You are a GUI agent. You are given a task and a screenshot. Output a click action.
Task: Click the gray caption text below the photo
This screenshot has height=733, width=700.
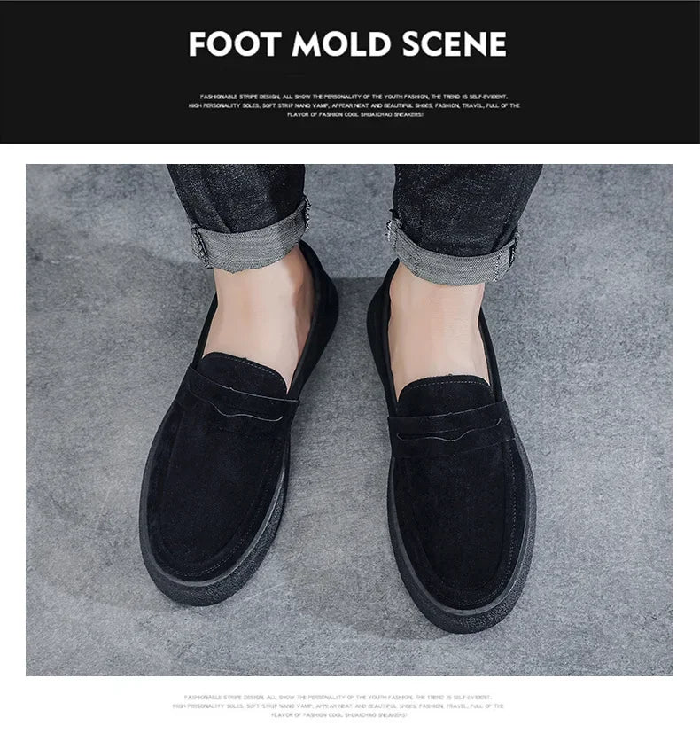click(x=338, y=706)
